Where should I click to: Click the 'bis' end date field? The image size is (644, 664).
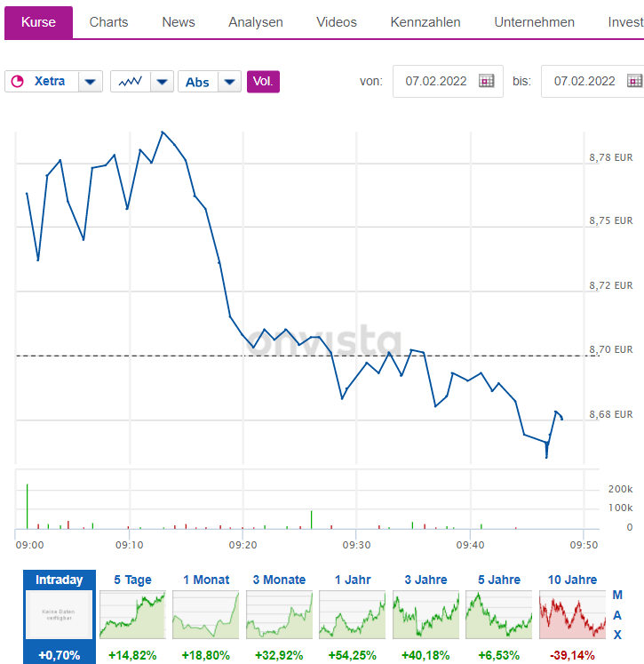pyautogui.click(x=584, y=81)
